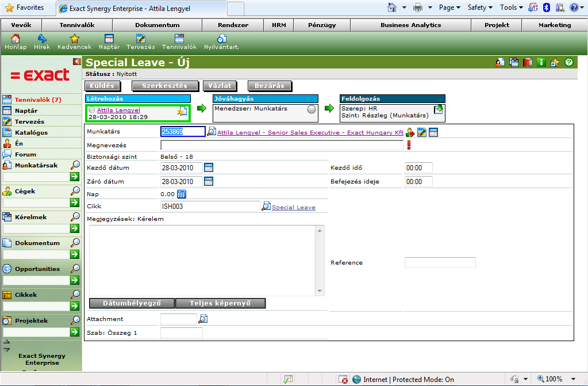Viewport: 588px width, 386px height.
Task: Search Projektek with magnifier icon
Action: (75, 320)
